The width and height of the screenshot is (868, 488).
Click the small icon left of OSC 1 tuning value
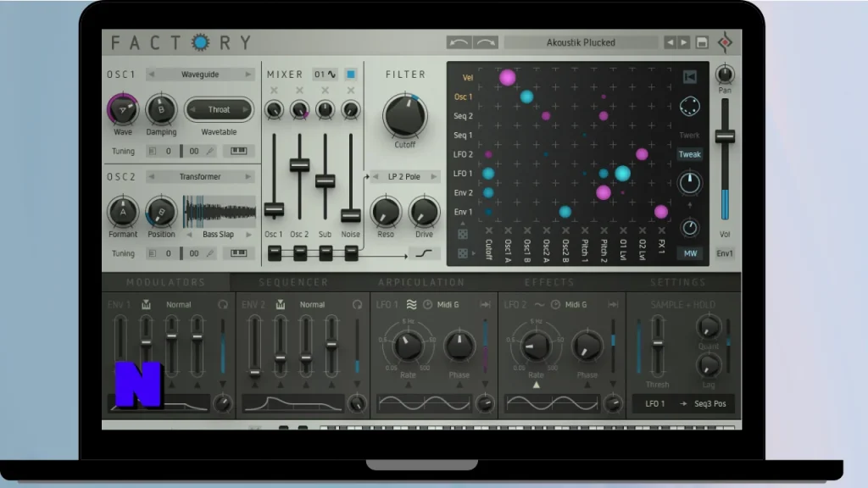click(x=153, y=151)
